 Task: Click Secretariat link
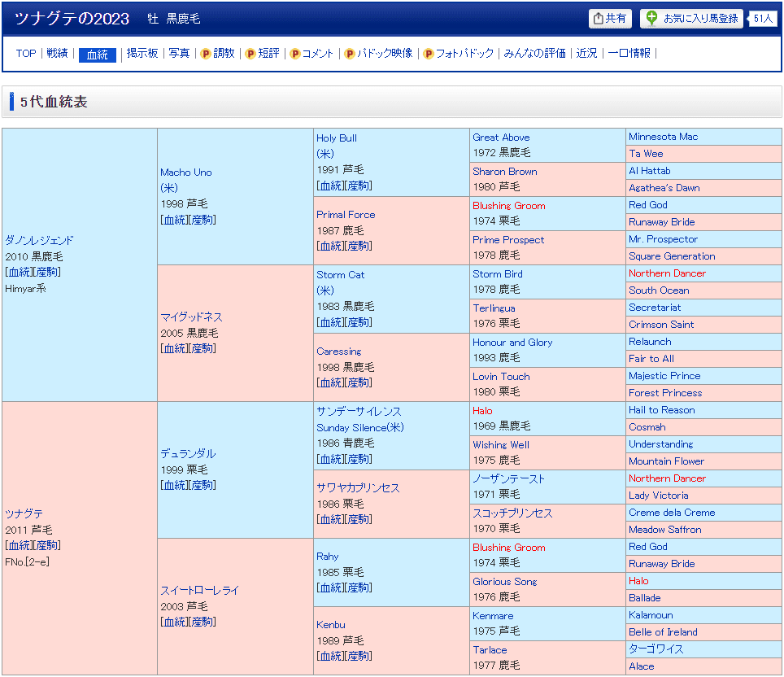click(x=655, y=308)
